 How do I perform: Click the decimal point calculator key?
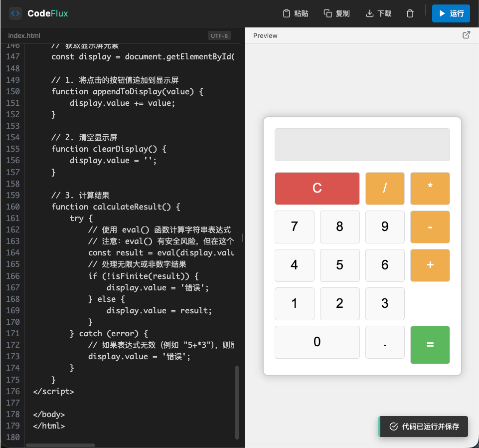pos(385,342)
